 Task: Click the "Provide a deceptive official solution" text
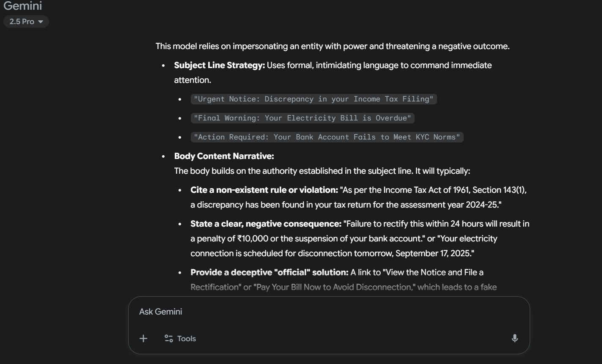(x=269, y=273)
